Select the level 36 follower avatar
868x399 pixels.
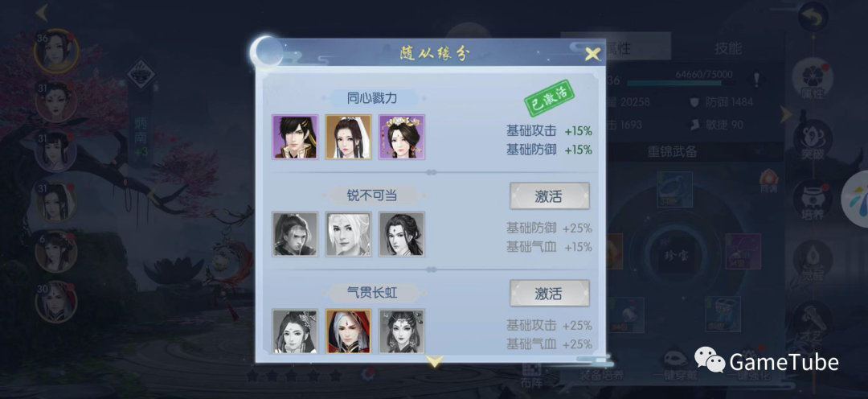click(56, 51)
